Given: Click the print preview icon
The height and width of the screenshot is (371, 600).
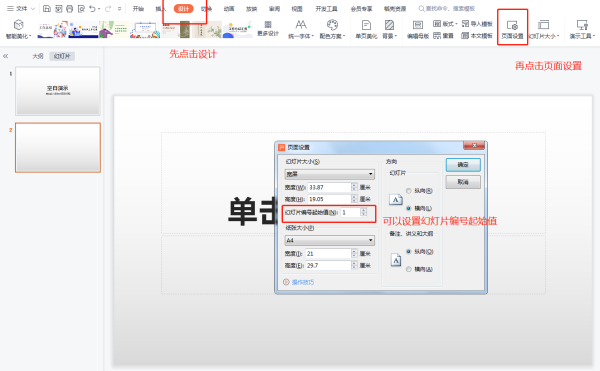Looking at the screenshot, I should 81,8.
